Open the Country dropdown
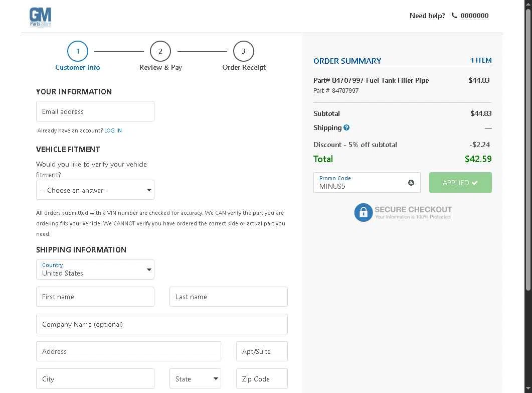The width and height of the screenshot is (532, 393). (x=95, y=270)
